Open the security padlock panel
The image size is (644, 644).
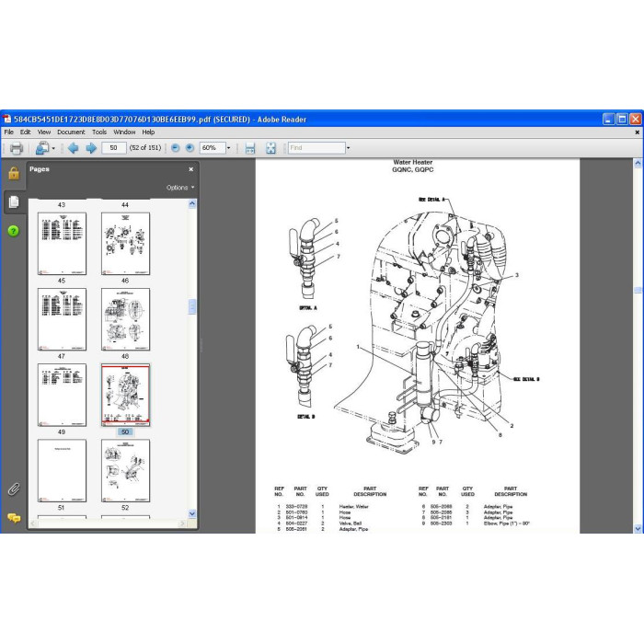(14, 173)
